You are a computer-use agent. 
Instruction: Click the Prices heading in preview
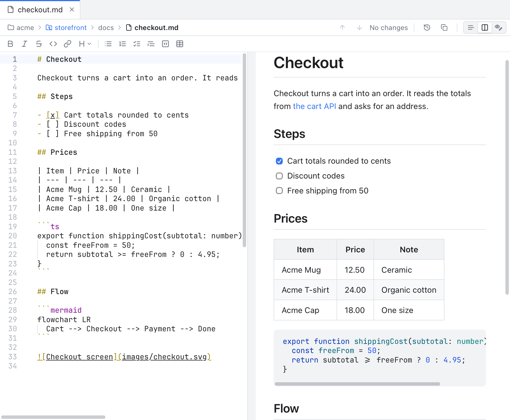tap(290, 219)
